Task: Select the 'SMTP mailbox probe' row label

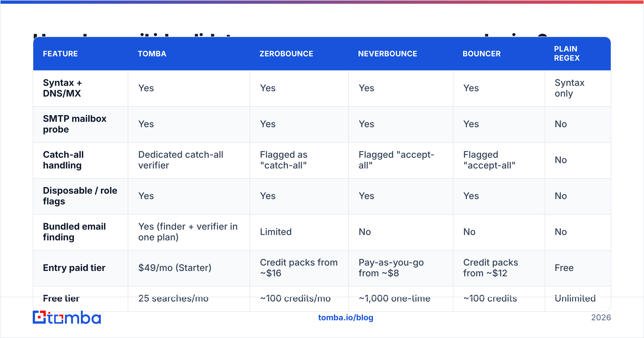Action: tap(75, 124)
